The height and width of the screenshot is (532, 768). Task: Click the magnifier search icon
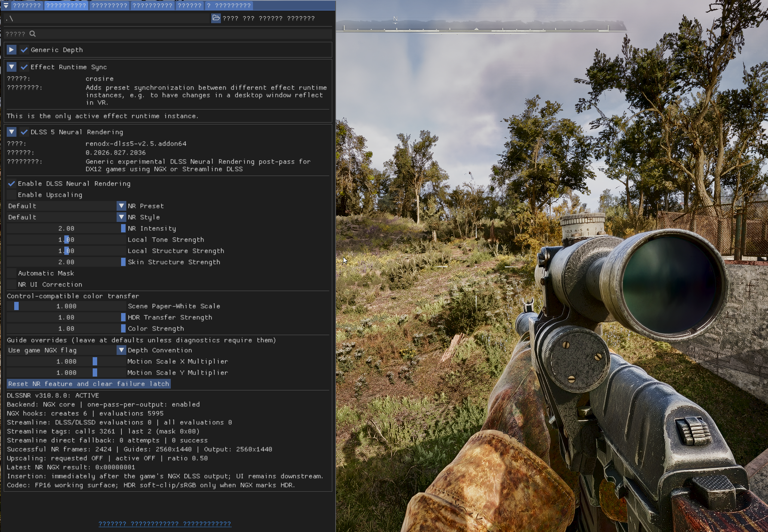click(x=33, y=34)
